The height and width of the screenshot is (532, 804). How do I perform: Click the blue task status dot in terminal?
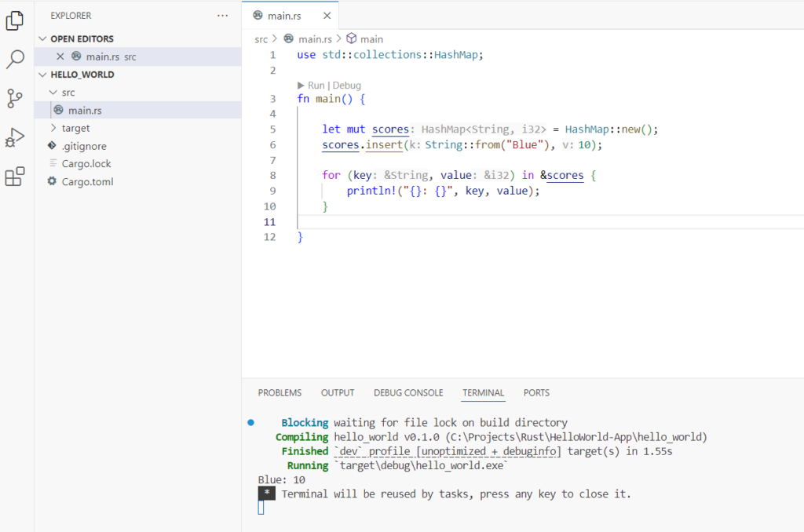(x=250, y=422)
